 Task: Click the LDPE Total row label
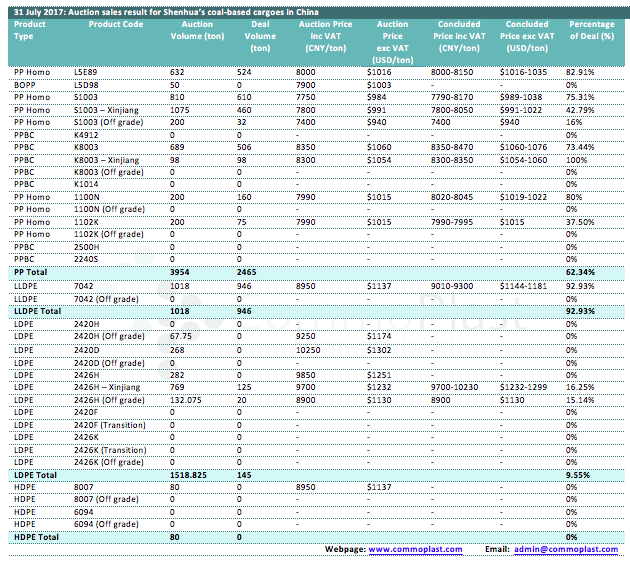coord(35,471)
